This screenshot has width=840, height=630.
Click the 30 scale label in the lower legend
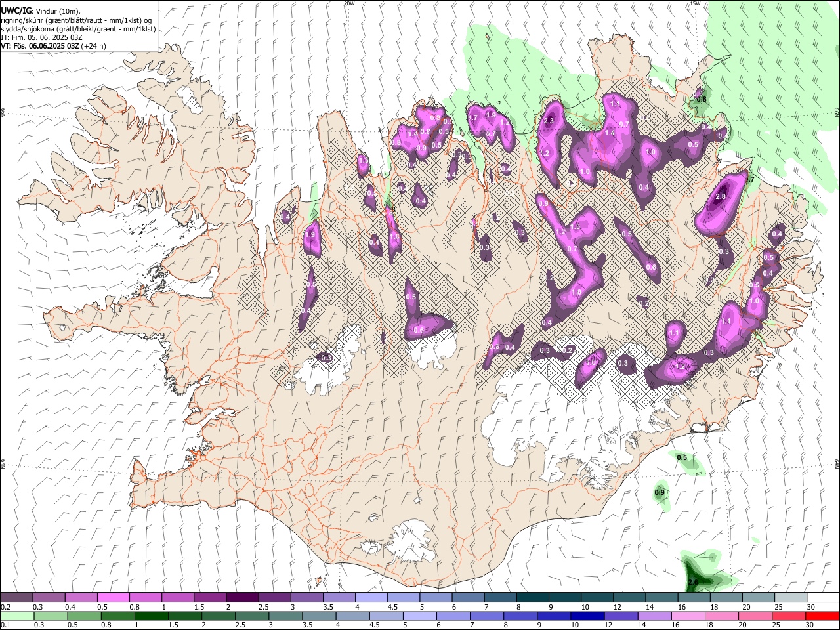tap(811, 625)
